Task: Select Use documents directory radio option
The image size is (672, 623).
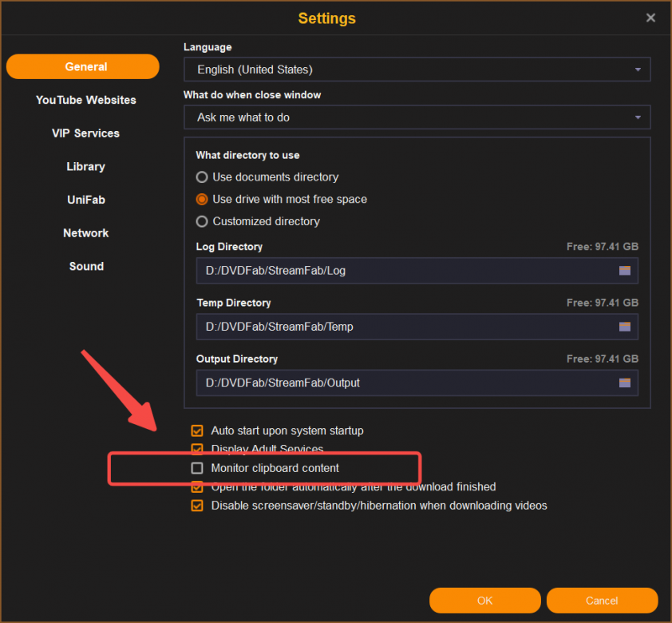Action: [203, 177]
